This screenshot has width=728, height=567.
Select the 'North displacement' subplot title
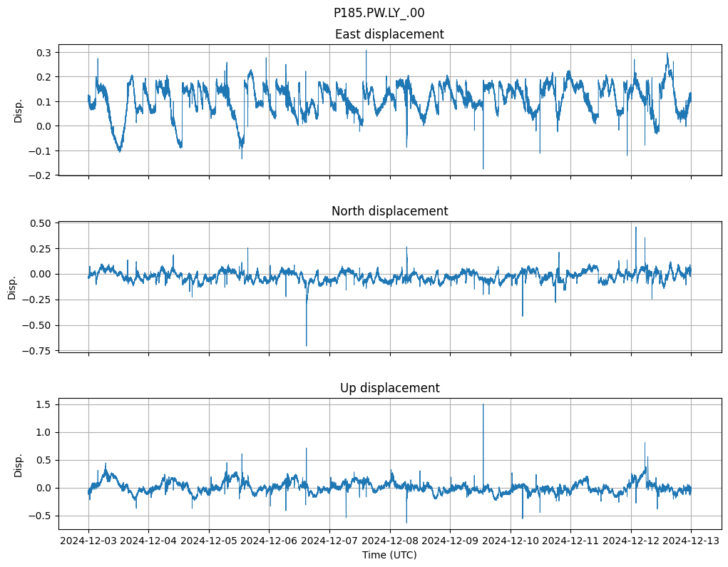click(x=389, y=211)
